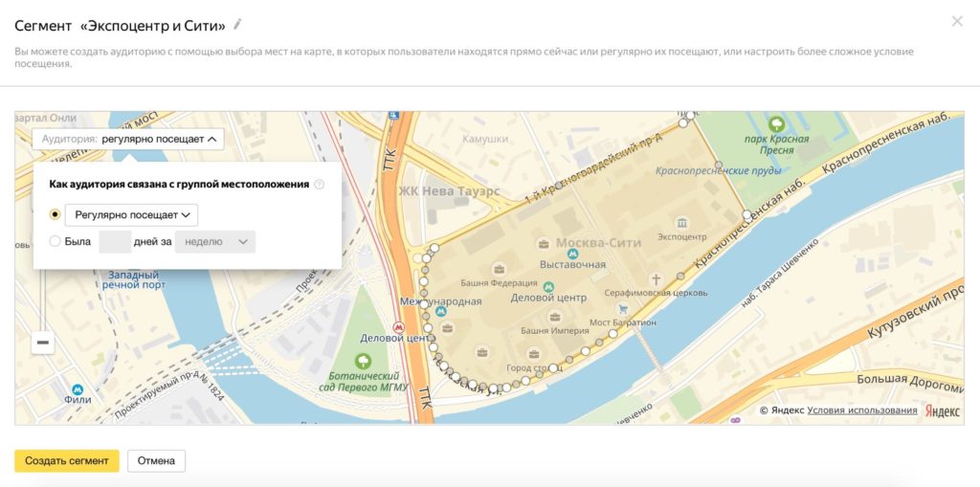Open the "Регулярно посещает" visit type dropdown
980x487 pixels.
(132, 215)
